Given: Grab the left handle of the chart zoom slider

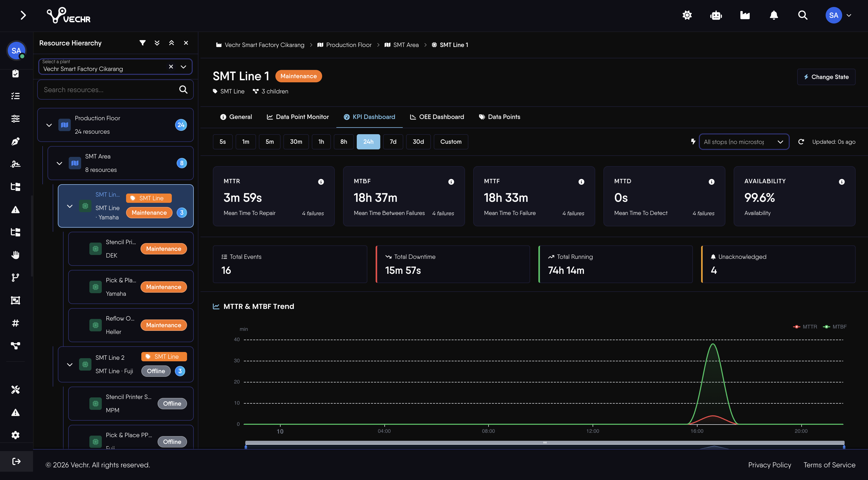Looking at the screenshot, I should coord(246,447).
